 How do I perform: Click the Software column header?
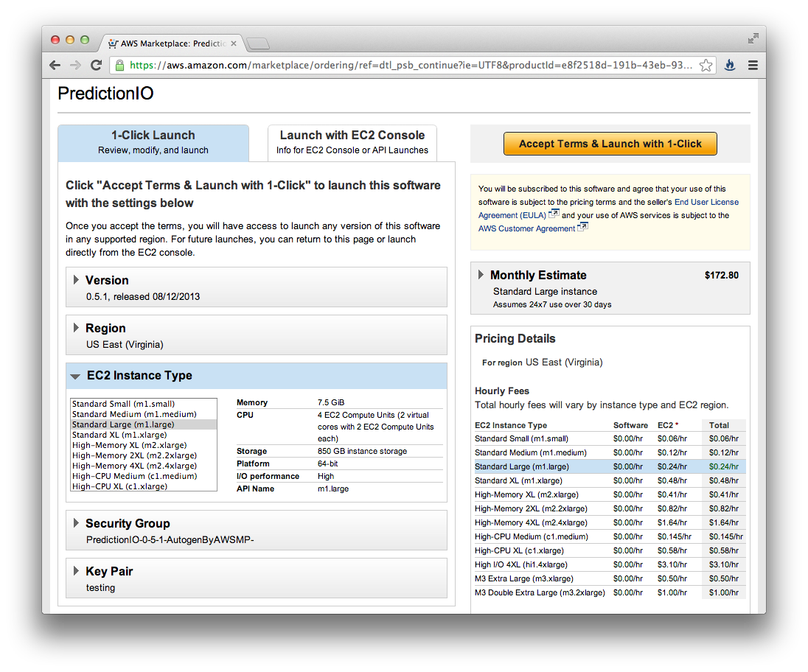630,425
